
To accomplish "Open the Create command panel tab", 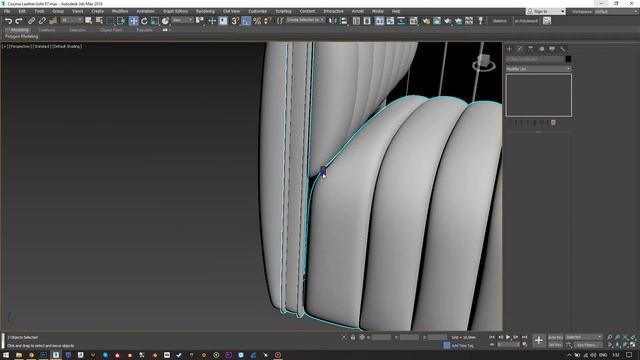I will tap(509, 49).
